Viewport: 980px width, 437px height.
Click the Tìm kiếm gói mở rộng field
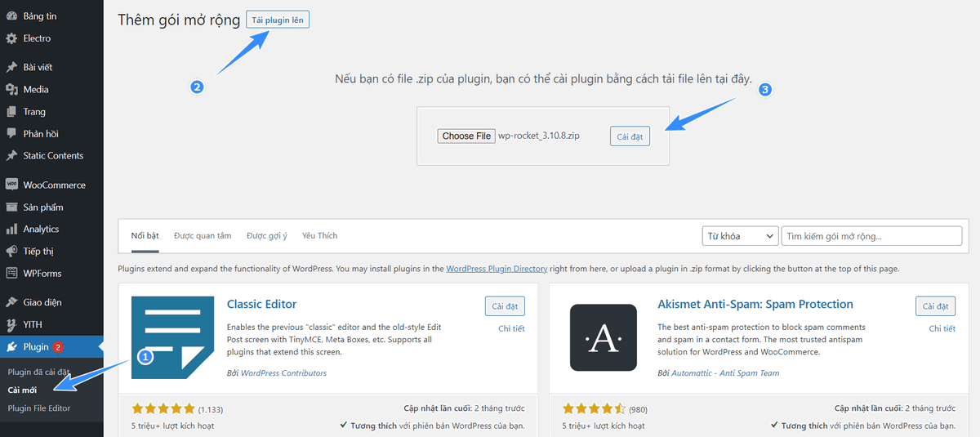click(871, 236)
